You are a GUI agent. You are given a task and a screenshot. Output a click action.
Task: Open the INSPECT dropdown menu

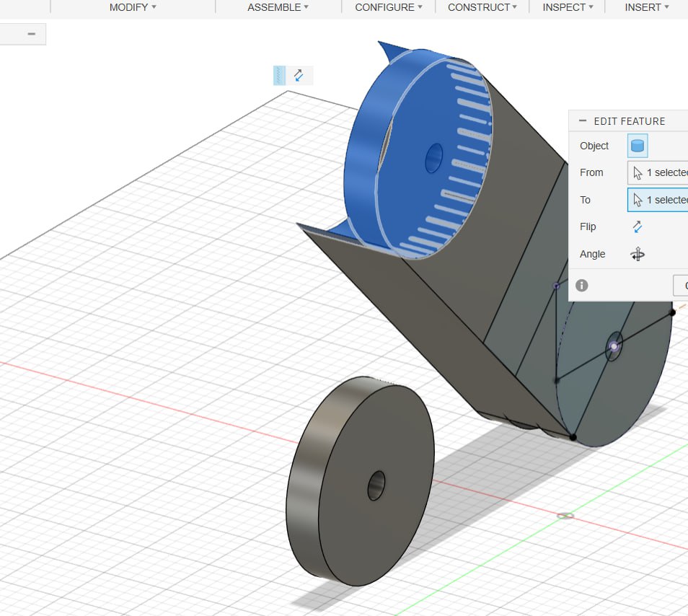coord(568,7)
